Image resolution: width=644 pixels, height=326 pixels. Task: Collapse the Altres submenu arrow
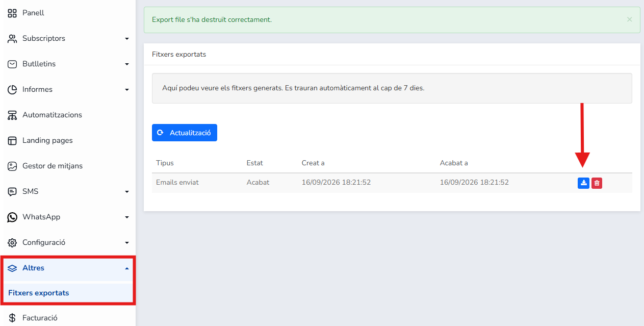[x=127, y=268]
